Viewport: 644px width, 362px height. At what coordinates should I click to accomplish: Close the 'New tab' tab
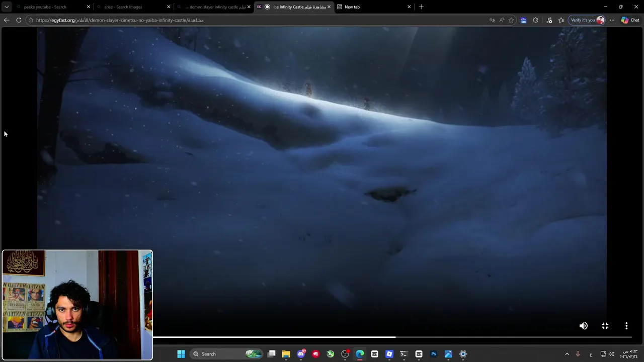point(409,7)
